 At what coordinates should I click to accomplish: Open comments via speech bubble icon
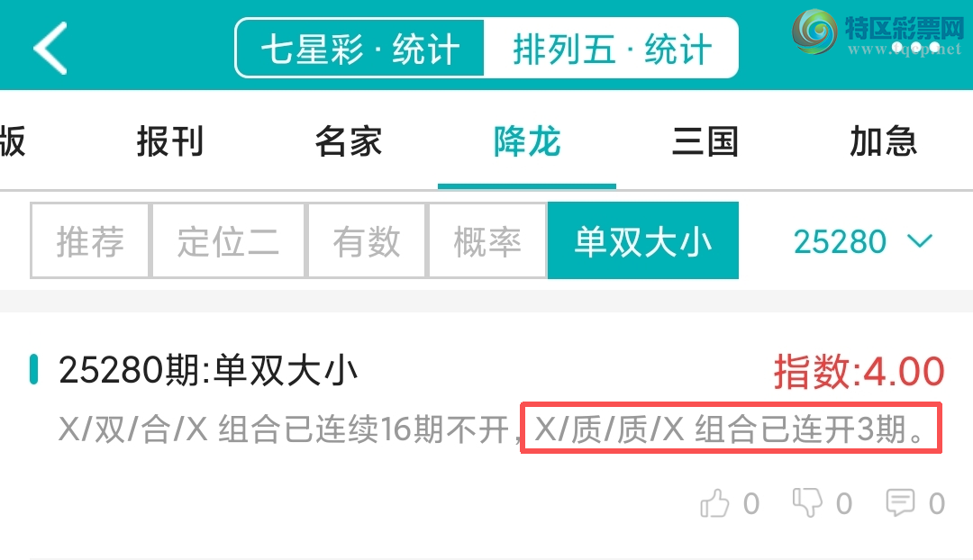click(x=900, y=503)
